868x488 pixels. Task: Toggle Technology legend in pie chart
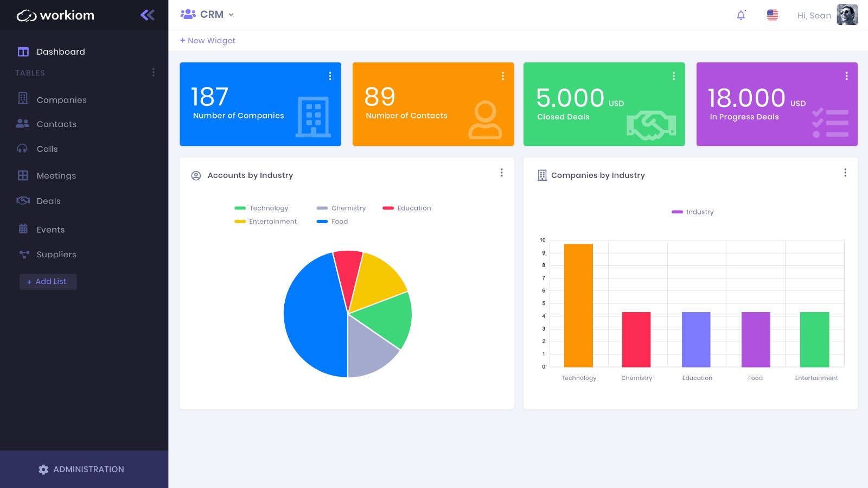click(261, 208)
